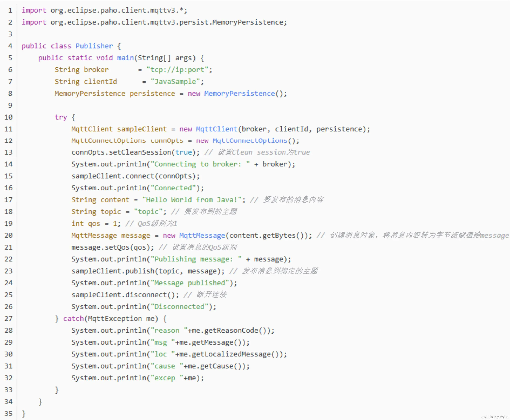Click the main method name
510x420 pixels.
point(125,58)
